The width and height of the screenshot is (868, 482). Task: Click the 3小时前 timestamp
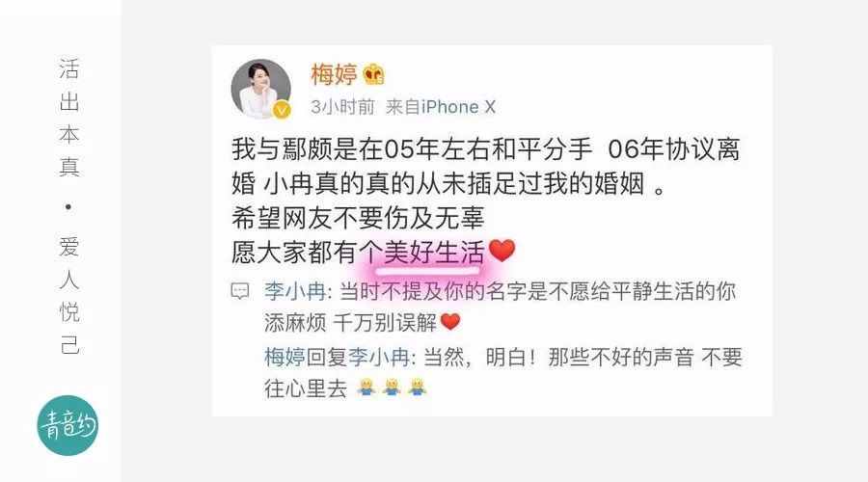click(x=342, y=107)
